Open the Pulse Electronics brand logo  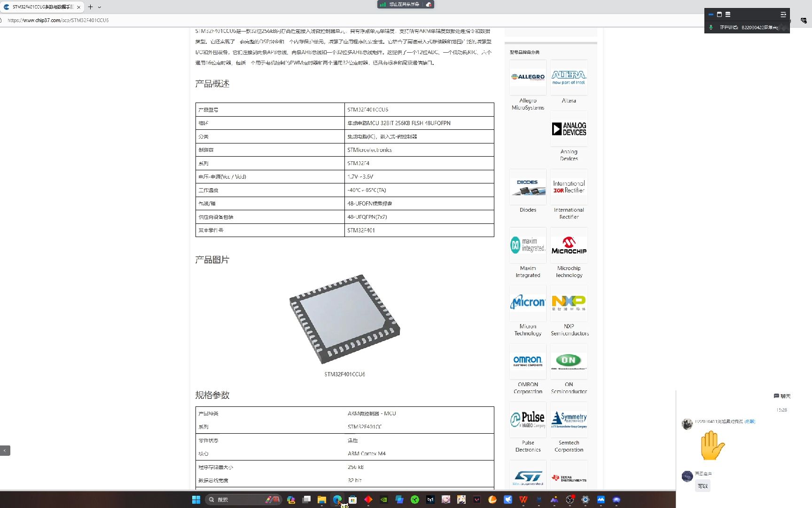coord(528,420)
